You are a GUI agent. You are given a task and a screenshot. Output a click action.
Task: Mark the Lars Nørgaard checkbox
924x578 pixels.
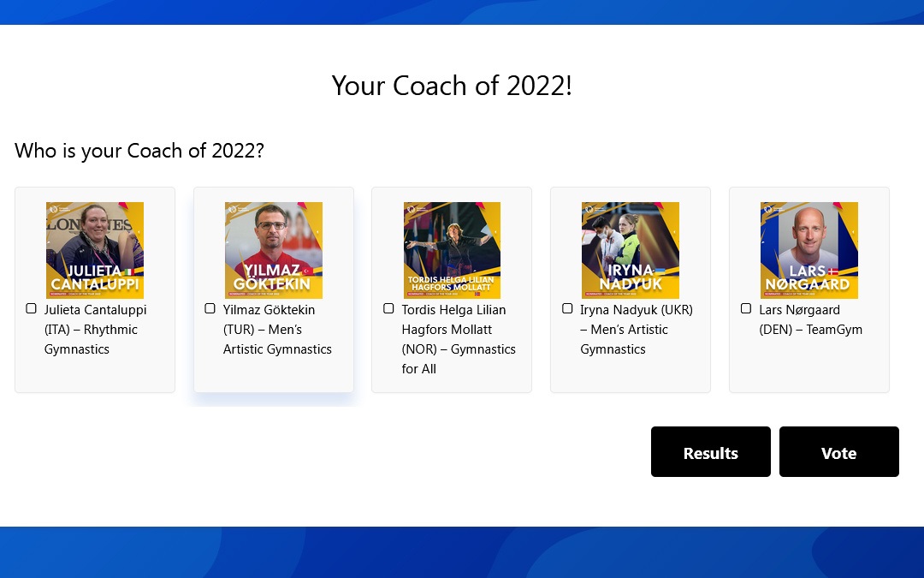746,308
